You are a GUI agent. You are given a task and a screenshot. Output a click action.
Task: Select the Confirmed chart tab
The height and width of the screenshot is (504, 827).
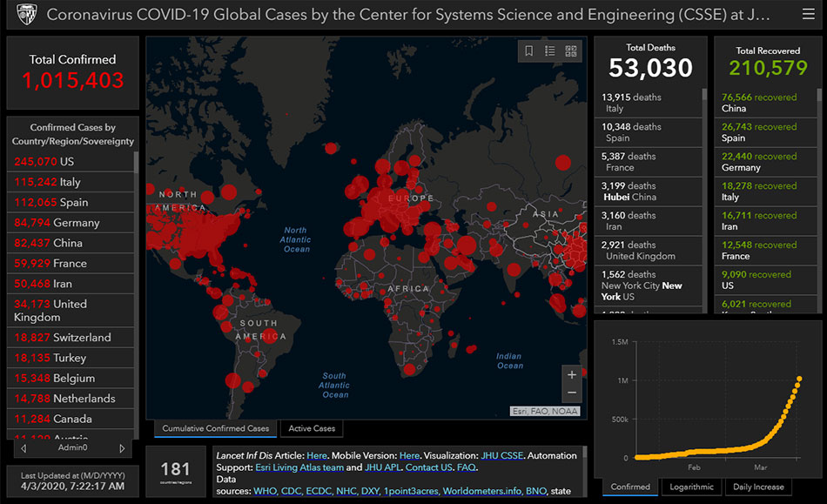pyautogui.click(x=630, y=487)
